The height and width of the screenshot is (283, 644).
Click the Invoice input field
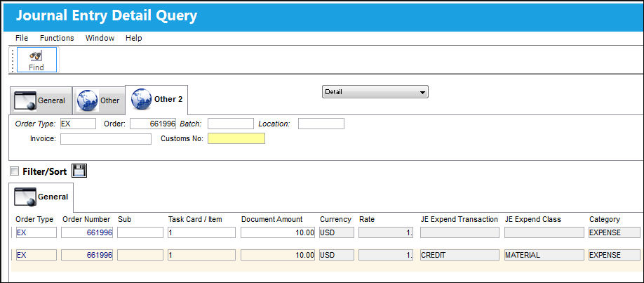(106, 138)
